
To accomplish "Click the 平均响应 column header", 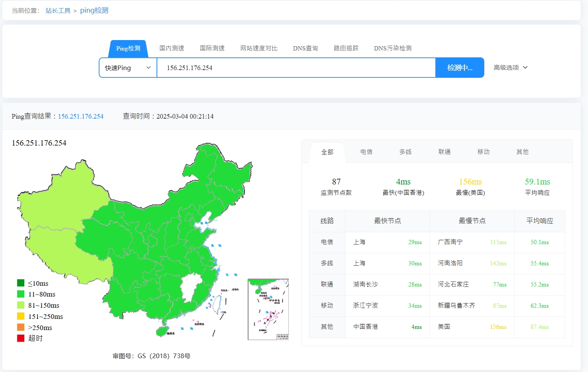I will tap(540, 221).
